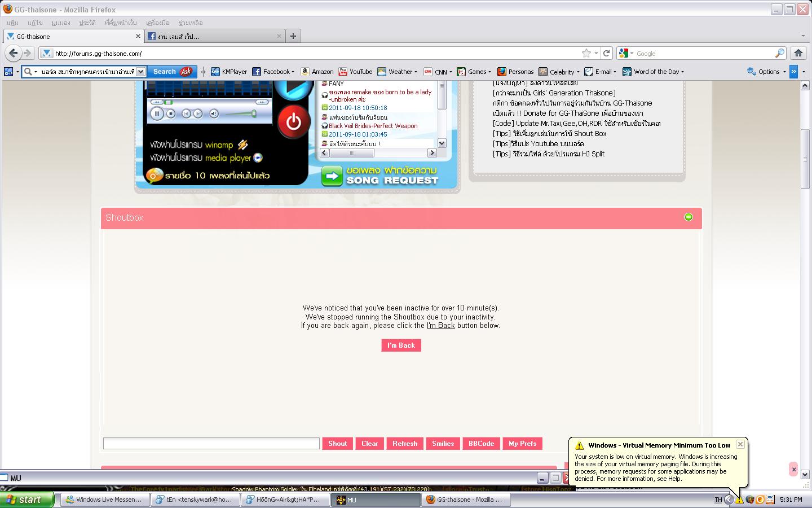The height and width of the screenshot is (508, 812).
Task: Open the ประวัติ menu
Action: [x=87, y=23]
